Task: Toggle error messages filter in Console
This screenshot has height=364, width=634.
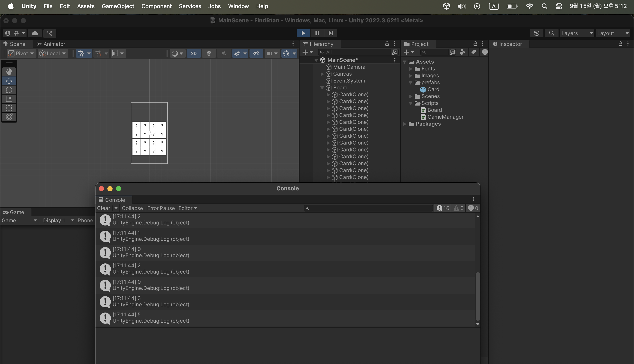Action: point(473,208)
